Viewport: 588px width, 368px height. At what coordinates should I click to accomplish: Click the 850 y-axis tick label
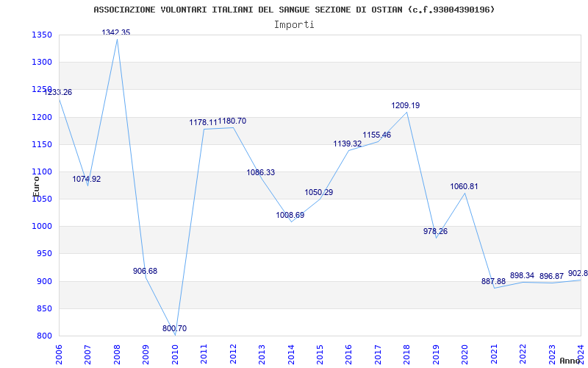pyautogui.click(x=44, y=308)
